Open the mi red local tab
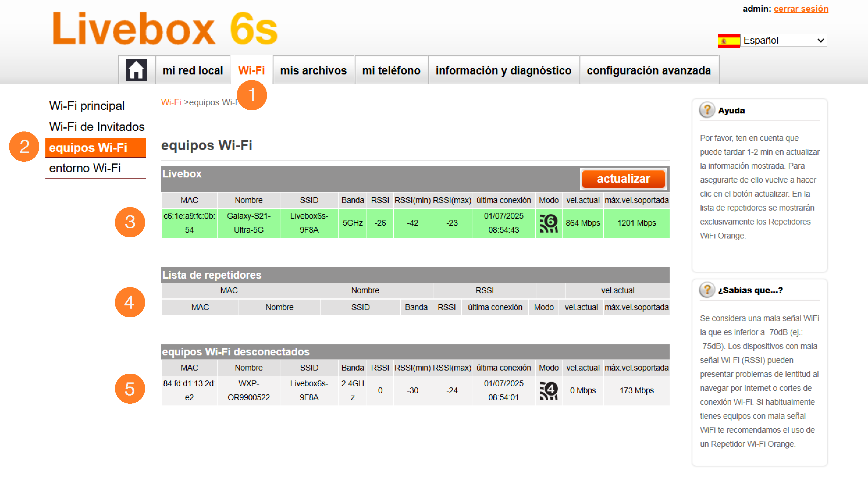 click(192, 70)
